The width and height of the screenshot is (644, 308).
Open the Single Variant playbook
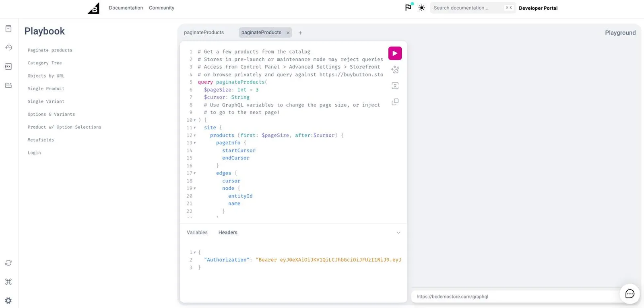pyautogui.click(x=46, y=102)
